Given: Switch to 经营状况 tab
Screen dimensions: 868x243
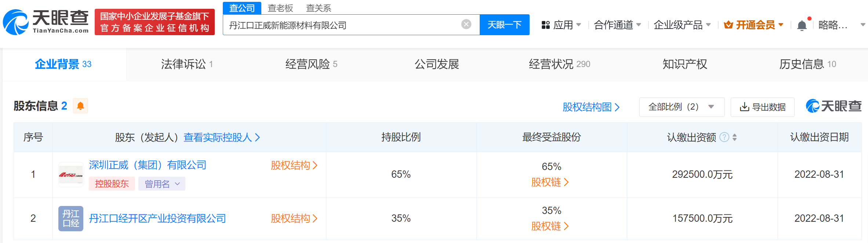Looking at the screenshot, I should [559, 64].
